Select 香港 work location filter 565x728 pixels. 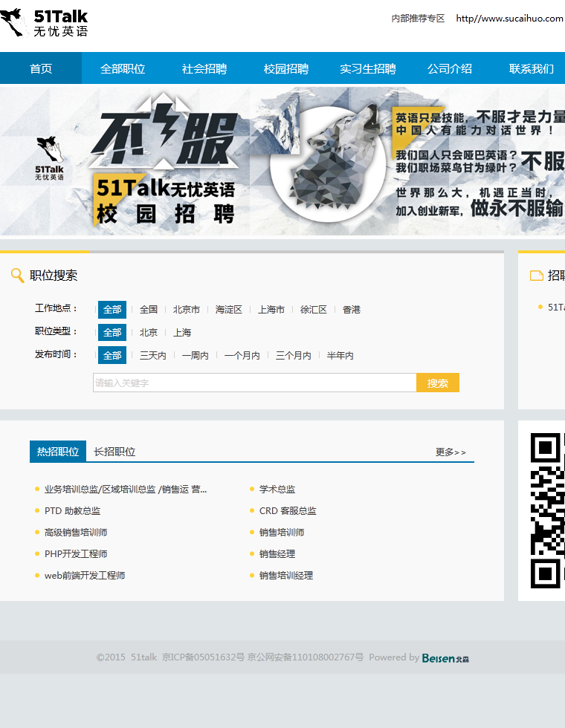(x=351, y=309)
